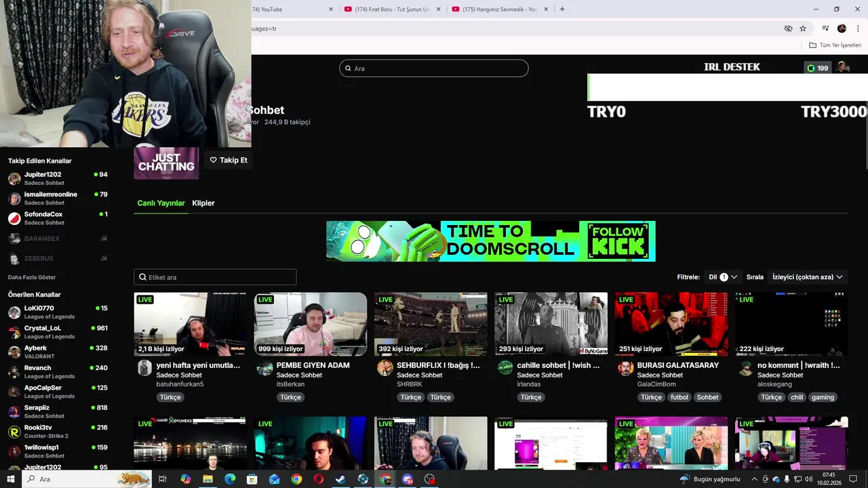Click the Etiket ara tag search field

coord(215,277)
